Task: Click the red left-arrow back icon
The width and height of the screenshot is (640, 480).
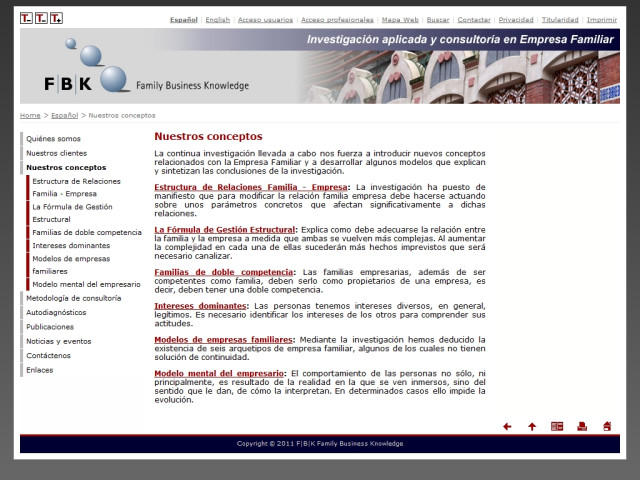Action: (507, 426)
